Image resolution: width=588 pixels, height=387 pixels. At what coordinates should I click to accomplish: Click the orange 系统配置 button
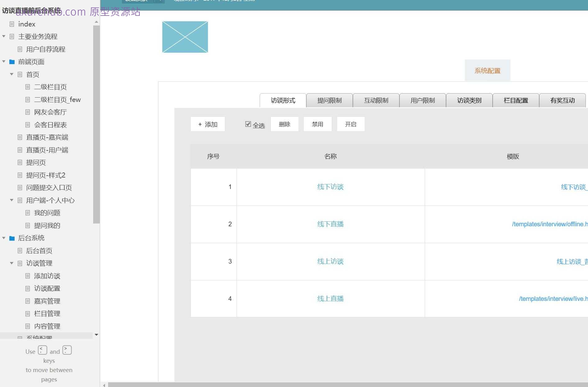487,70
